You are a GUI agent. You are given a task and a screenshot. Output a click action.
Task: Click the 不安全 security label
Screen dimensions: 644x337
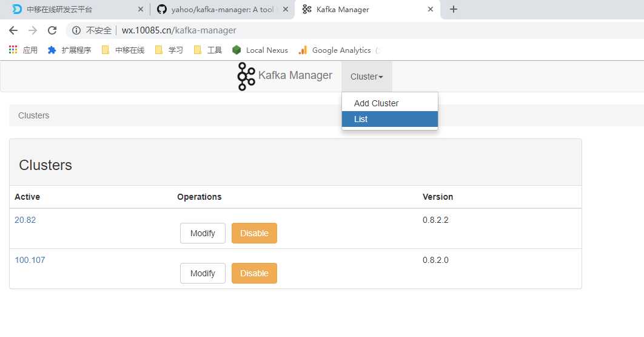(x=99, y=30)
